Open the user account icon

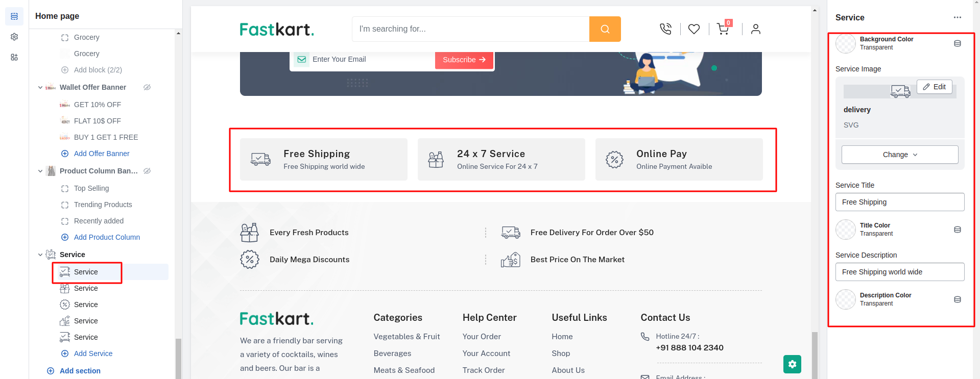pos(755,29)
